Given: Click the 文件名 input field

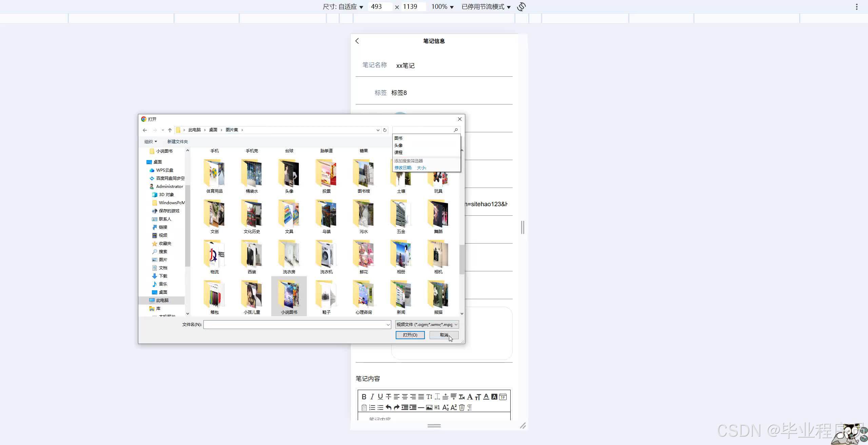Looking at the screenshot, I should [297, 325].
